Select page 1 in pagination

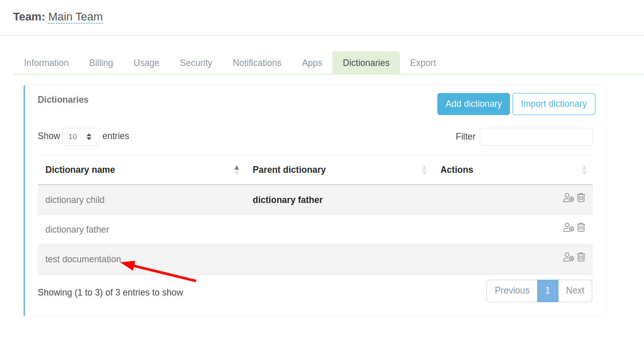click(547, 290)
